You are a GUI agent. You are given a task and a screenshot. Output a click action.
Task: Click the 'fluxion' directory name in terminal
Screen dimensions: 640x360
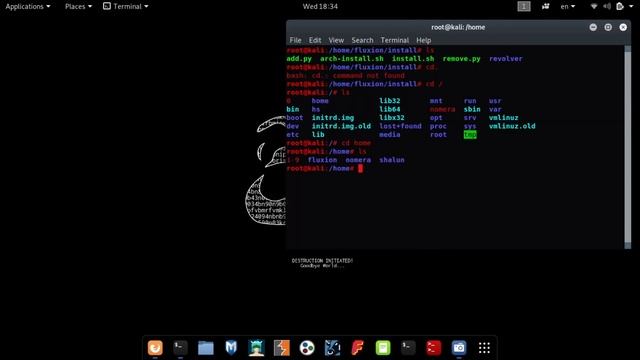pyautogui.click(x=322, y=160)
